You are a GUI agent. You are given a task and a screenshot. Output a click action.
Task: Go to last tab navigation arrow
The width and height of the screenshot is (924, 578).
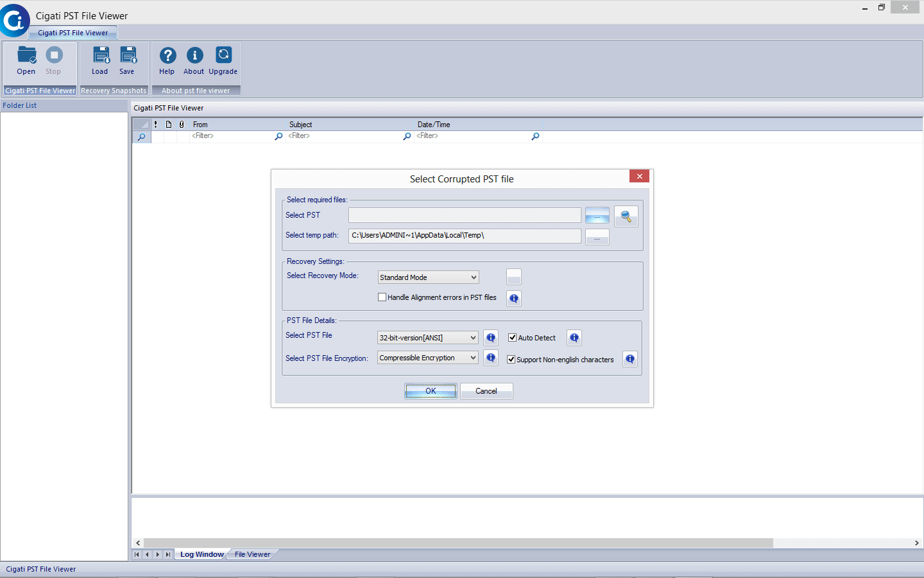(167, 554)
